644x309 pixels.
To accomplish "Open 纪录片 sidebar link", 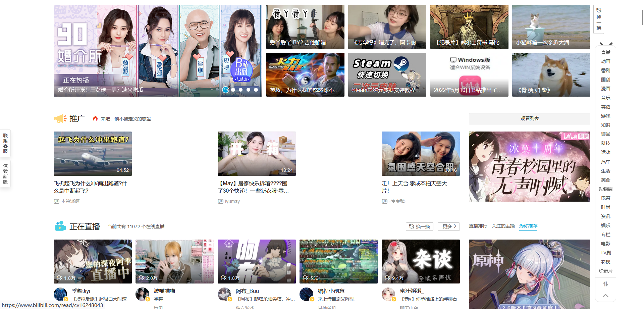I will tap(605, 271).
